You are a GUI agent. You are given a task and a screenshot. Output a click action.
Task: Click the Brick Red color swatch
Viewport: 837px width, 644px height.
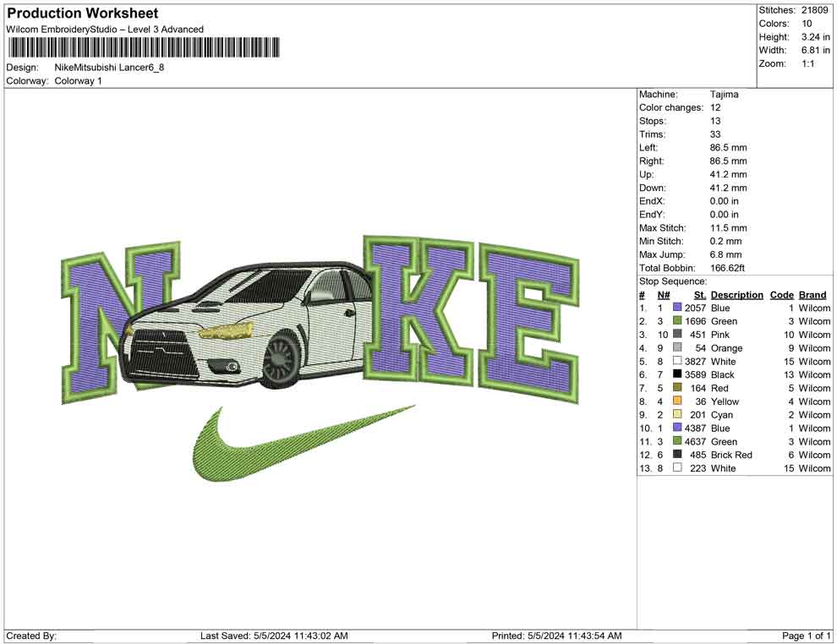coord(677,455)
